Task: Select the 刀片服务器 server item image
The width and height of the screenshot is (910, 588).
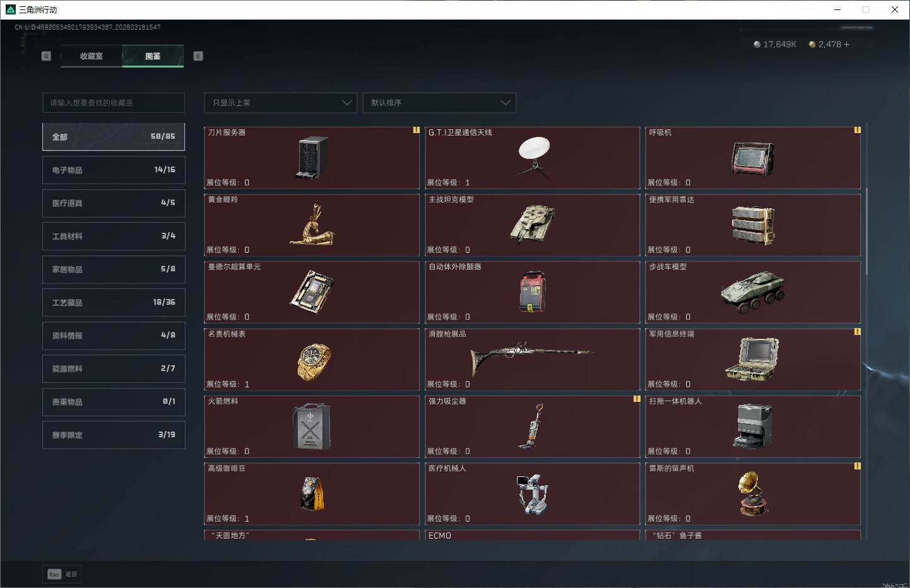Action: click(x=312, y=158)
